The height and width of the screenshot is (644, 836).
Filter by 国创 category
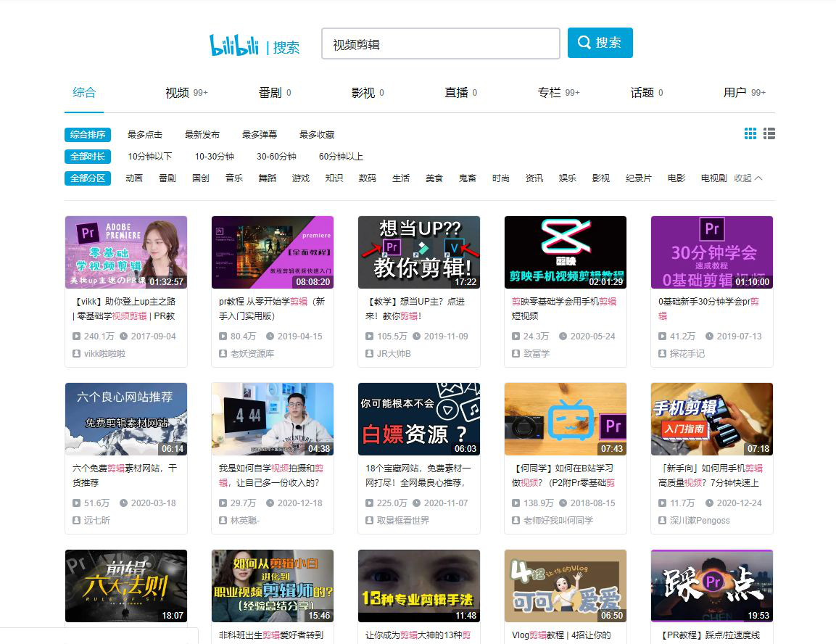pyautogui.click(x=200, y=178)
